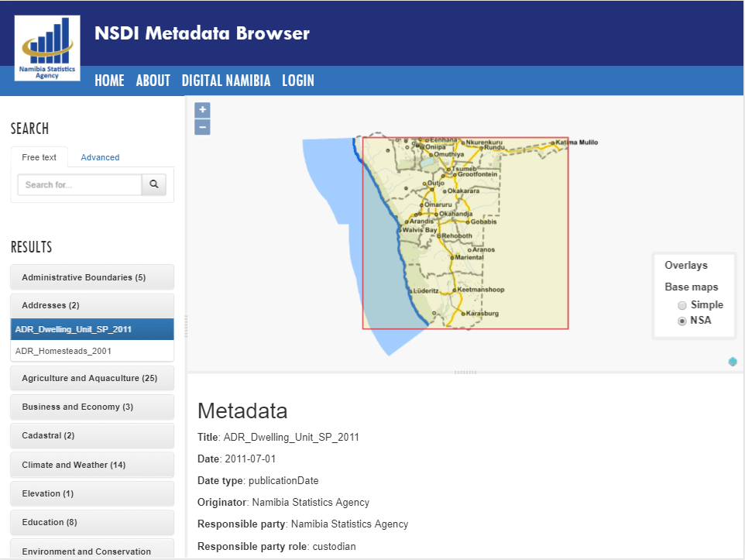Image resolution: width=745 pixels, height=560 pixels.
Task: Expand the Administrative Boundaries category
Action: pyautogui.click(x=91, y=277)
